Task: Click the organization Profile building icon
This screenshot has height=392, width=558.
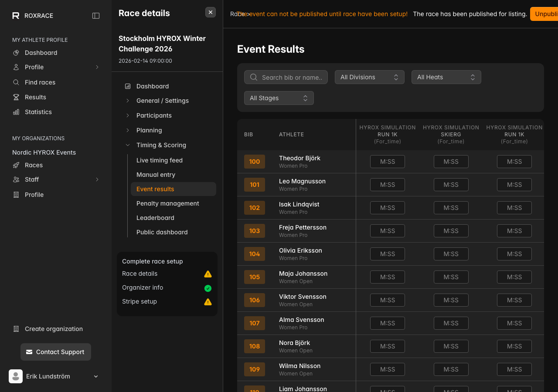Action: click(16, 195)
